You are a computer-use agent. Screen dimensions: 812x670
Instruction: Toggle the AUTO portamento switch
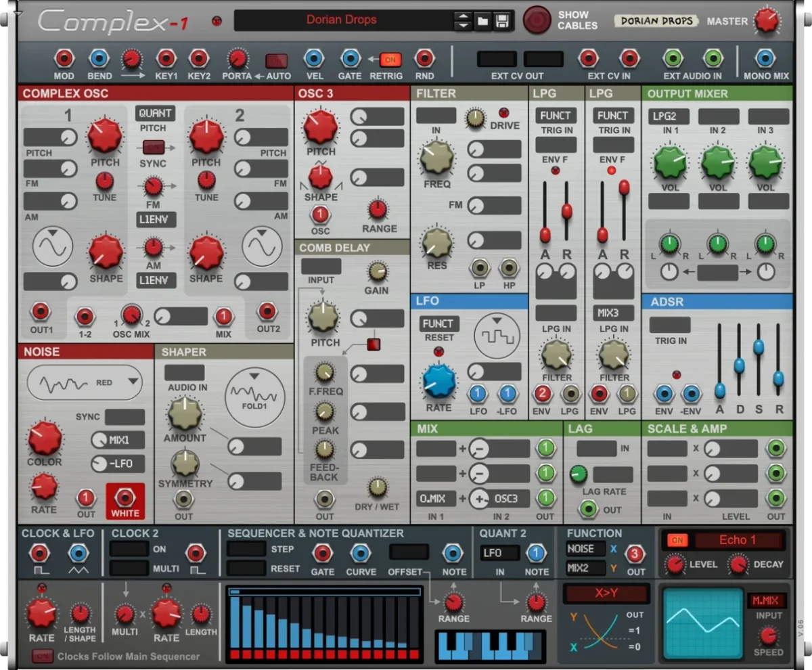pos(277,60)
